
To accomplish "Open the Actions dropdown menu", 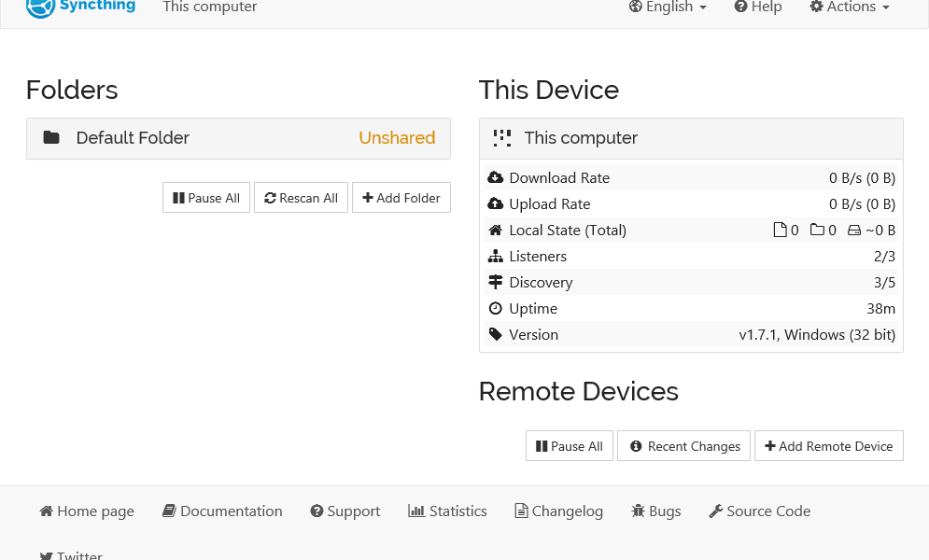I will click(849, 7).
